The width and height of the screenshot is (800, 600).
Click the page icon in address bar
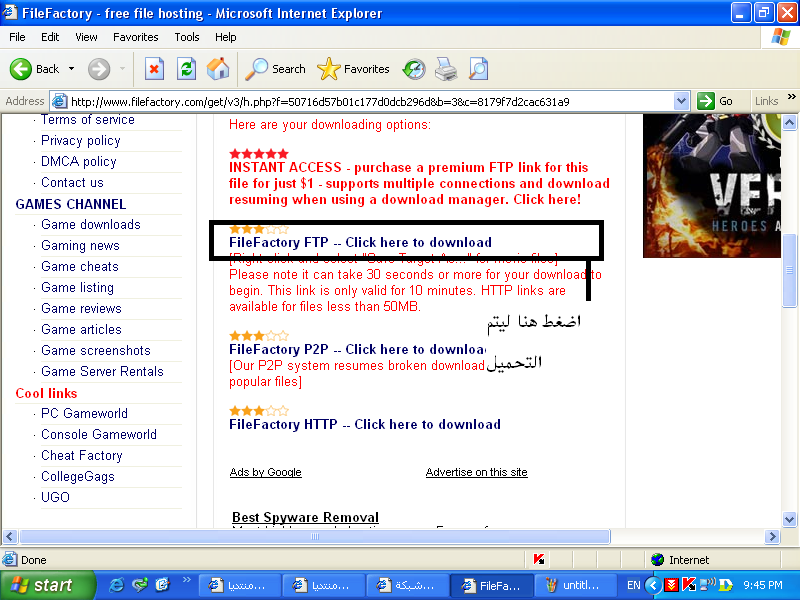pyautogui.click(x=60, y=101)
